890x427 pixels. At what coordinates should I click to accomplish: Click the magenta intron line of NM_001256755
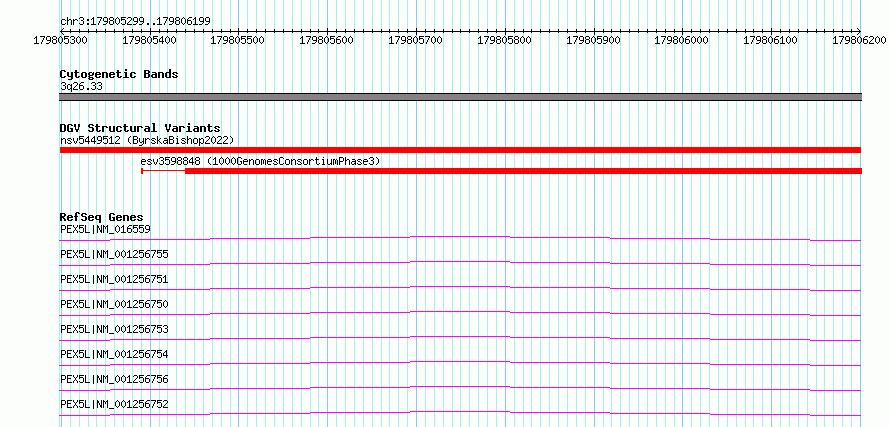tap(460, 262)
